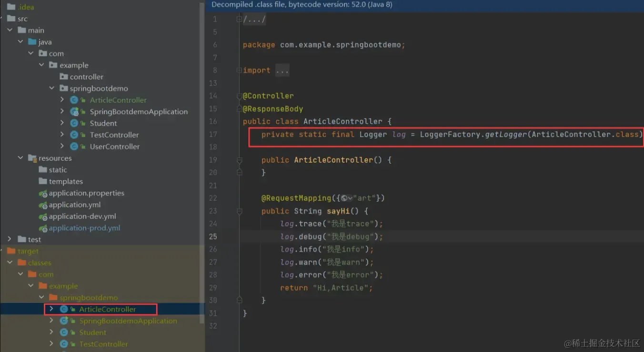Select application.properties file

click(86, 193)
